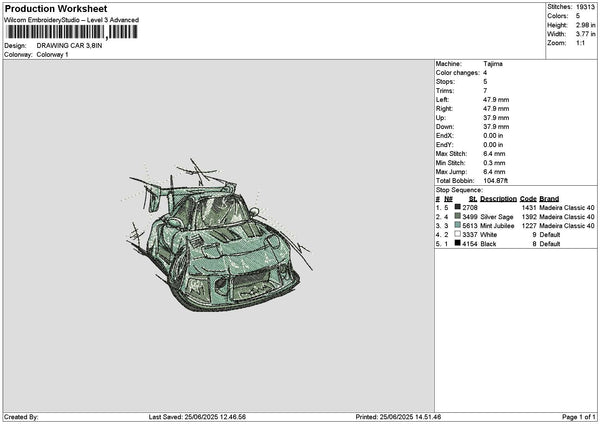600x424 pixels.
Task: Click the 'St.' column header
Action: pos(473,199)
